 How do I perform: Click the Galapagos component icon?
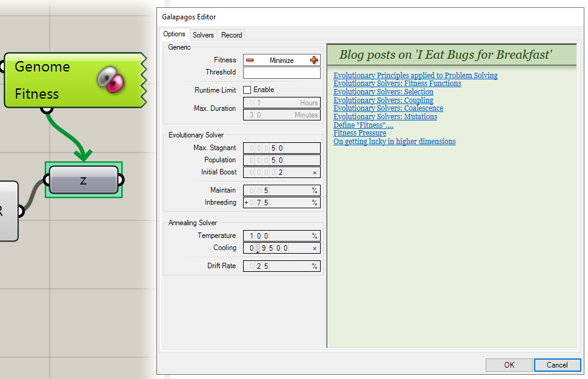110,80
